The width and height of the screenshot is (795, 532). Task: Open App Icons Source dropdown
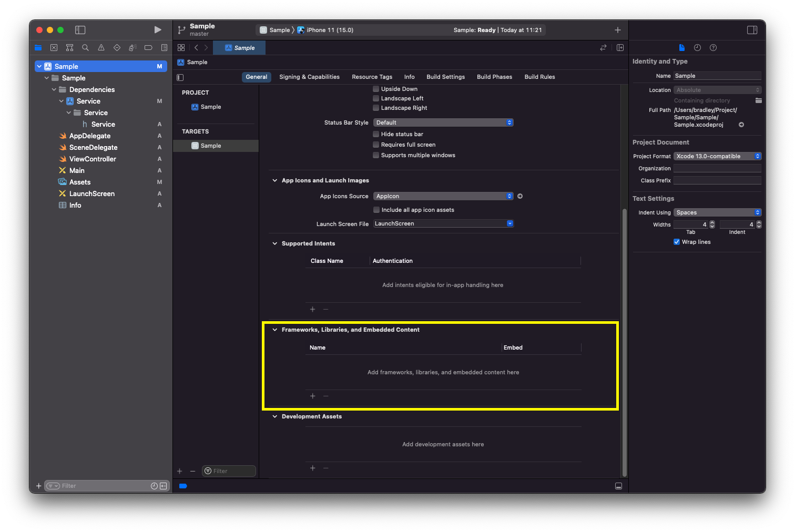443,196
